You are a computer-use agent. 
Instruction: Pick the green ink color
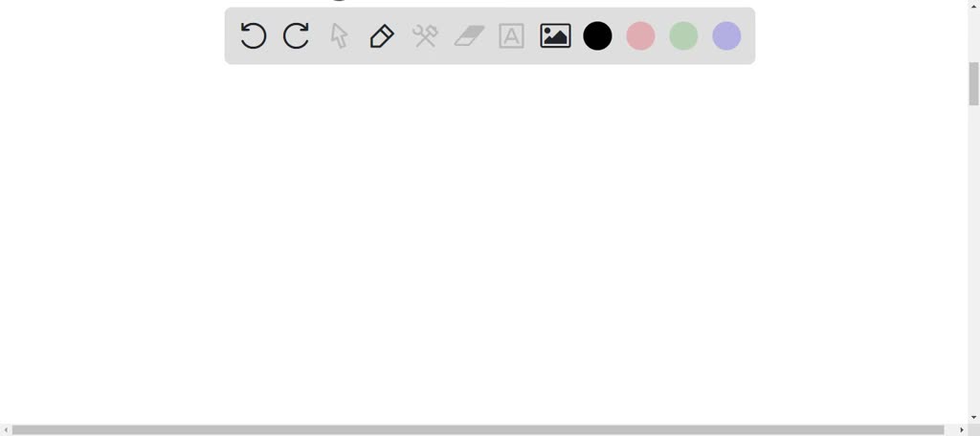pyautogui.click(x=683, y=35)
